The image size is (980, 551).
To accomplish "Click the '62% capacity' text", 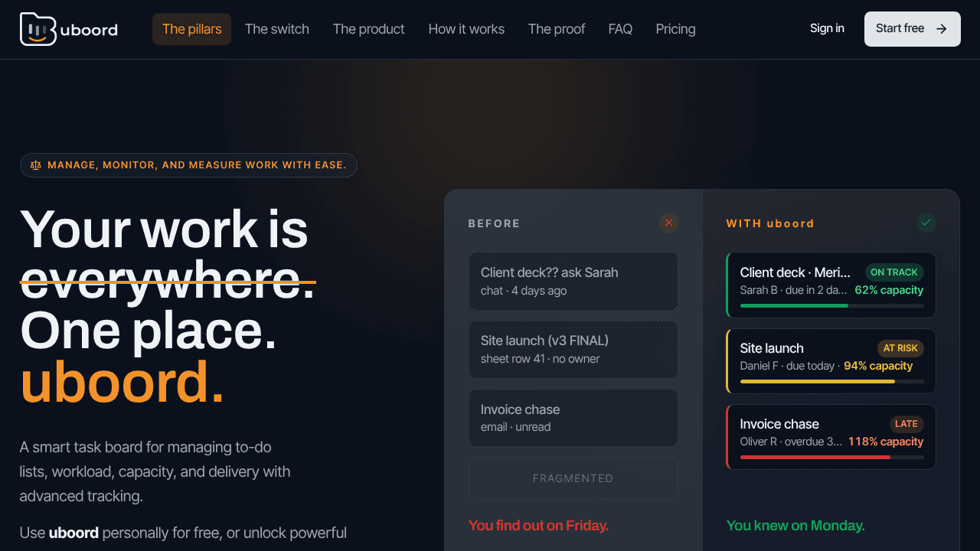I will pyautogui.click(x=889, y=290).
